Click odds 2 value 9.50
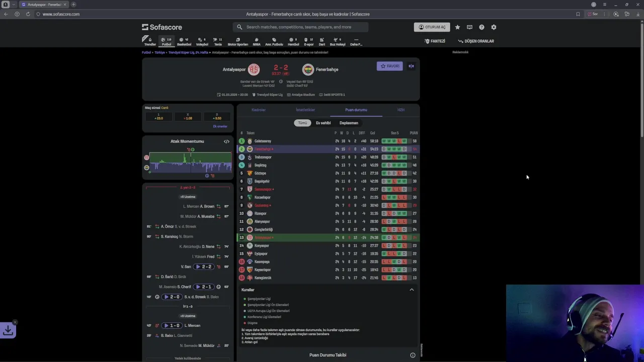Viewport: 644px width, 362px height. tap(217, 117)
